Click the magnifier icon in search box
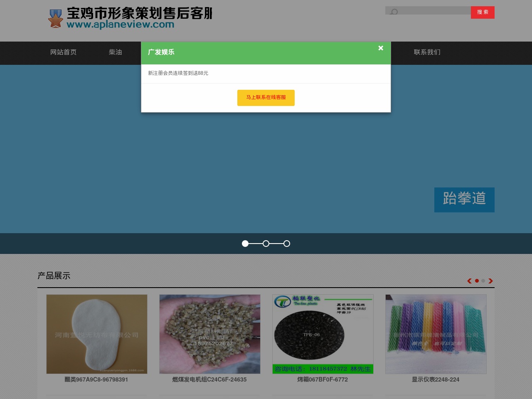 [x=394, y=12]
